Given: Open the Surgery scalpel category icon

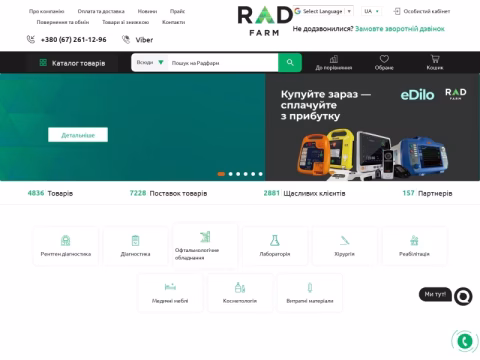Looking at the screenshot, I should coord(344,240).
